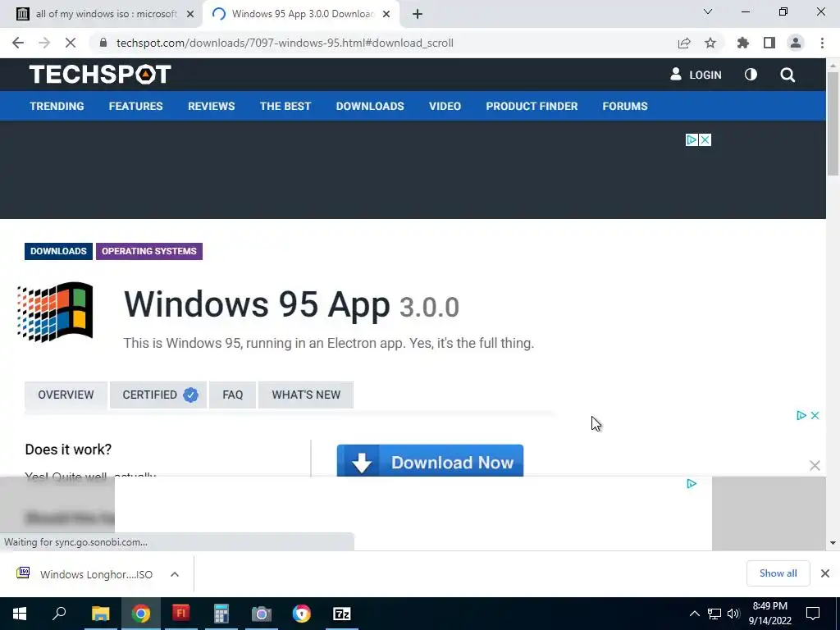Click the Windows 95 flag logo
The image size is (840, 630).
point(55,312)
